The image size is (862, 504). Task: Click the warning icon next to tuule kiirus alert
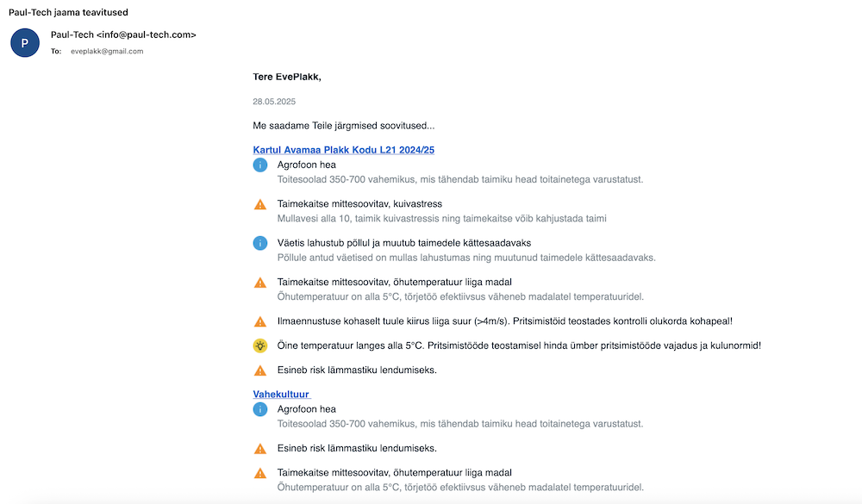[x=260, y=321]
